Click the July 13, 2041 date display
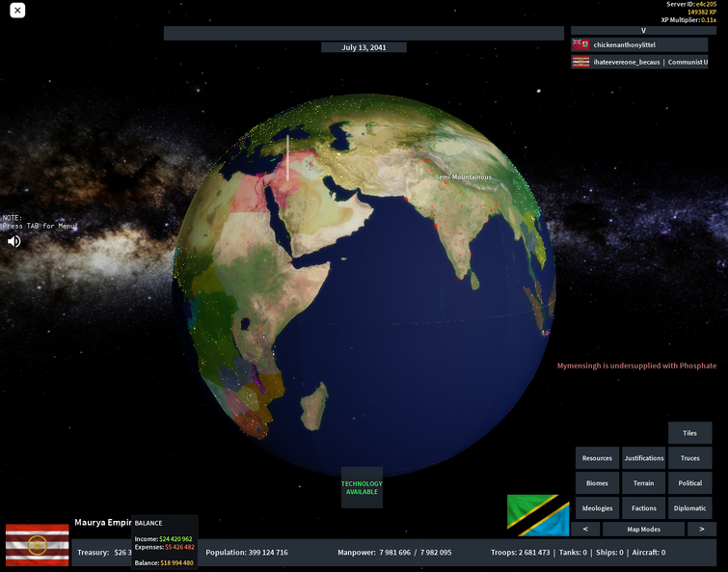The height and width of the screenshot is (572, 728). 364,47
